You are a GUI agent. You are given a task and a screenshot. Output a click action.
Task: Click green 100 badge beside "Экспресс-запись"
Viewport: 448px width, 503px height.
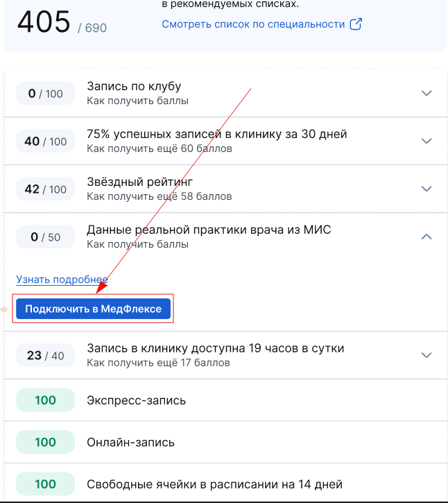click(x=45, y=400)
